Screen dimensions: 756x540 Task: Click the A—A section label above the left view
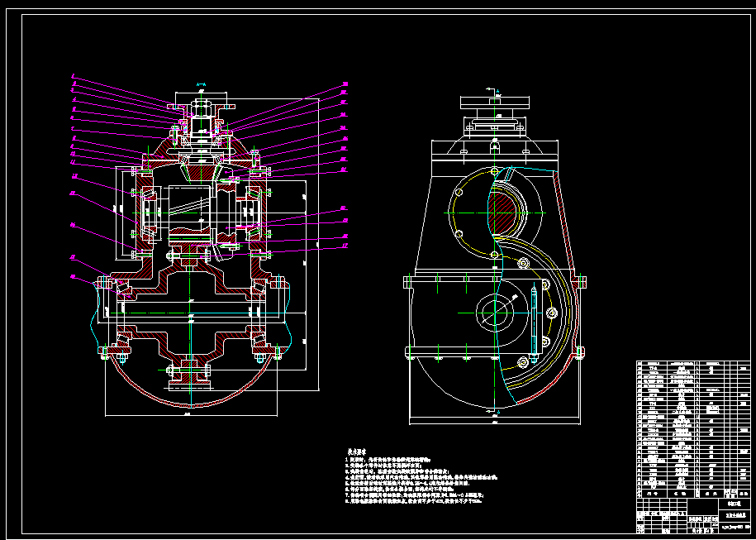pos(202,84)
